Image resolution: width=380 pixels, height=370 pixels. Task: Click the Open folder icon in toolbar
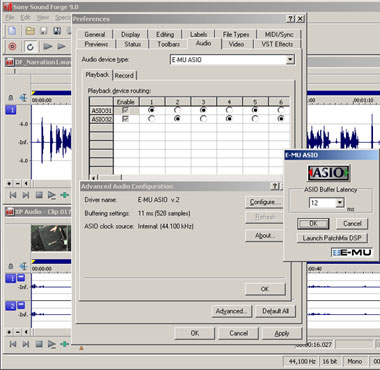[x=30, y=31]
